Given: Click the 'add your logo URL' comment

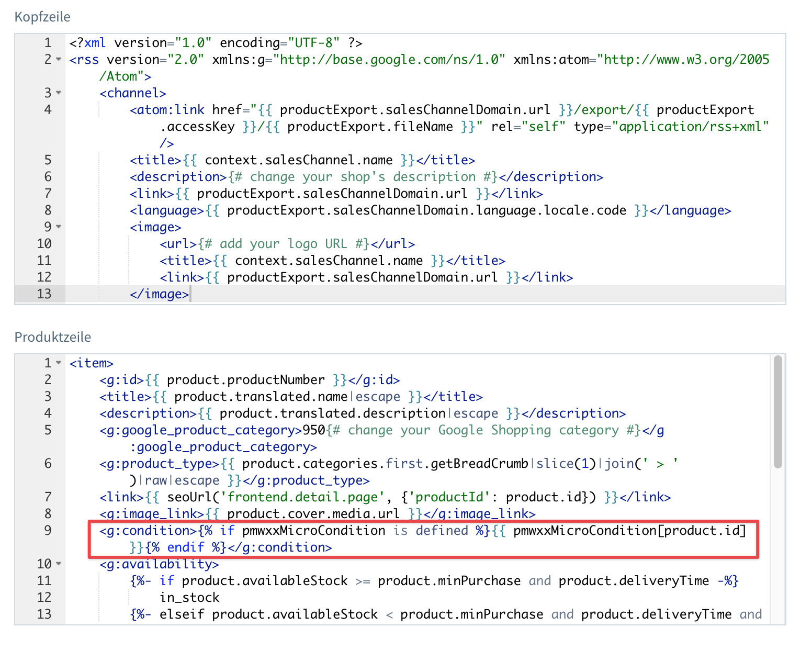Looking at the screenshot, I should click(284, 244).
